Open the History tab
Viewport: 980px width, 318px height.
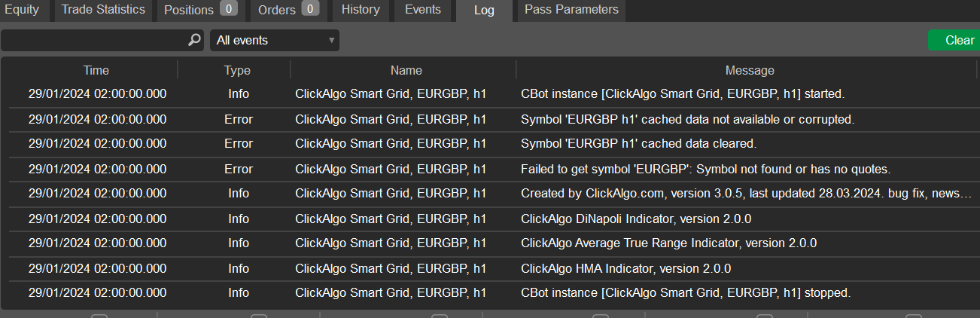click(x=361, y=10)
